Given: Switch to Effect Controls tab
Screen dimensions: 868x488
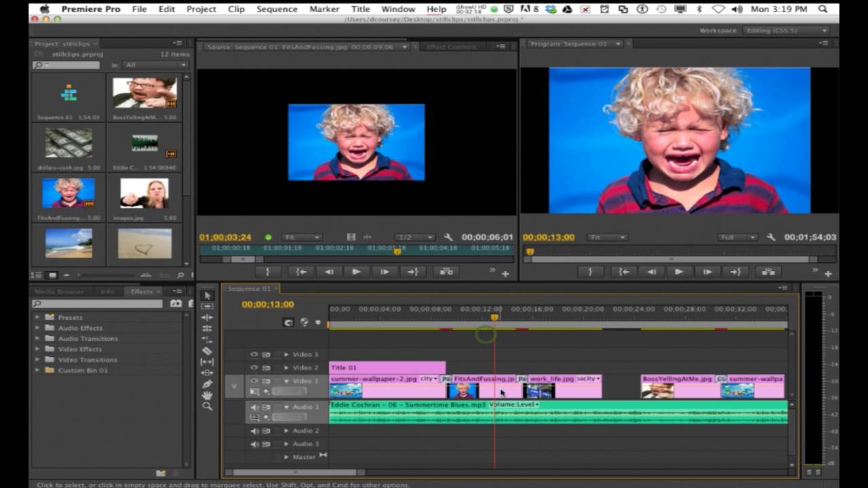Looking at the screenshot, I should [x=452, y=47].
